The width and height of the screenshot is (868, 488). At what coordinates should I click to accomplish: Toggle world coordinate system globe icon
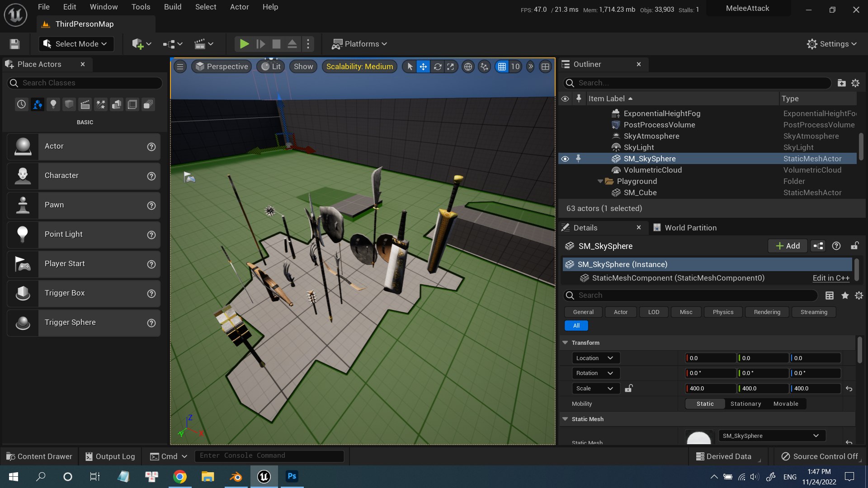pos(468,67)
